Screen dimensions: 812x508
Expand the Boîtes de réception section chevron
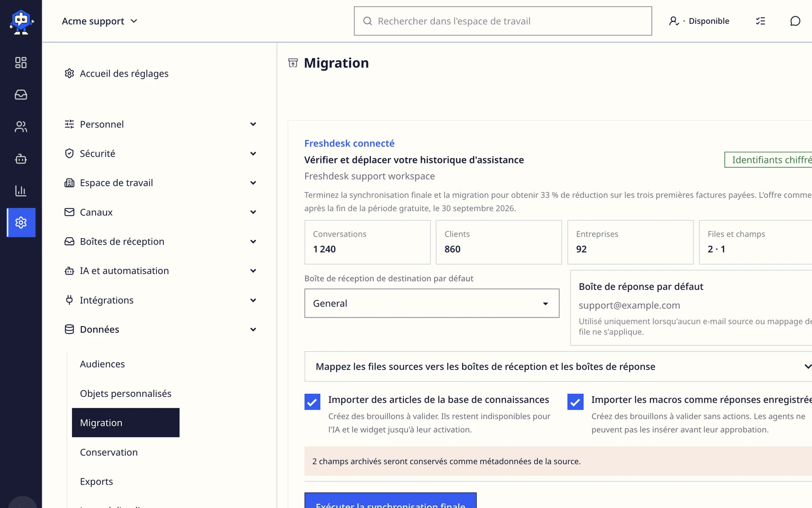[x=253, y=241]
